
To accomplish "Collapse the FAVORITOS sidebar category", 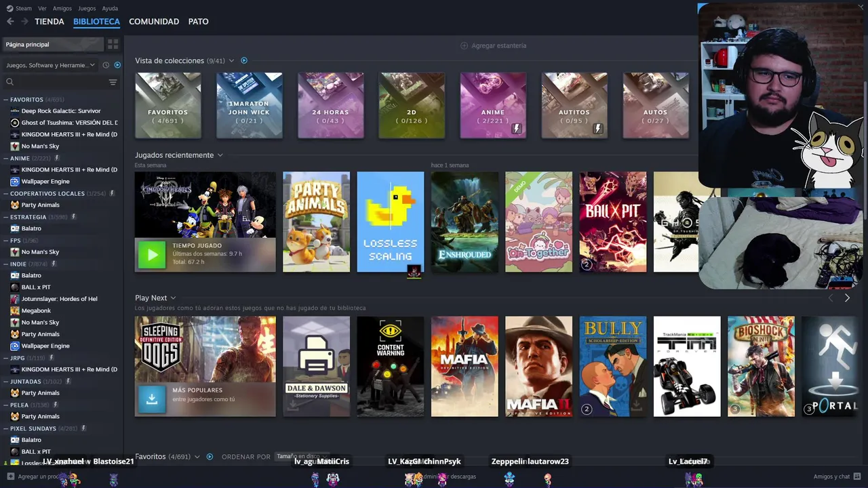I will [x=6, y=100].
